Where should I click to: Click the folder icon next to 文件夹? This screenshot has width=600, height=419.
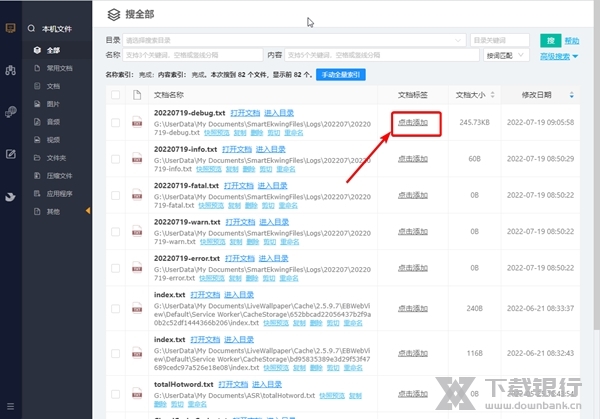pyautogui.click(x=37, y=158)
